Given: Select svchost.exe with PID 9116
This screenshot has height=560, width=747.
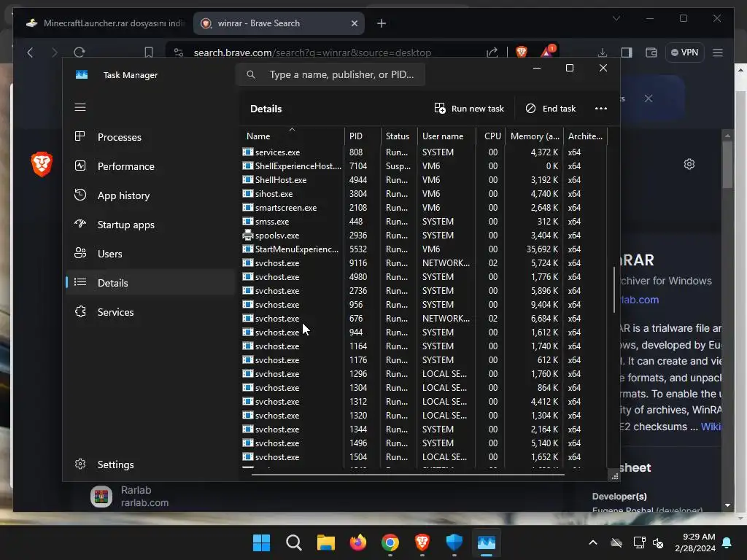Looking at the screenshot, I should 424,262.
